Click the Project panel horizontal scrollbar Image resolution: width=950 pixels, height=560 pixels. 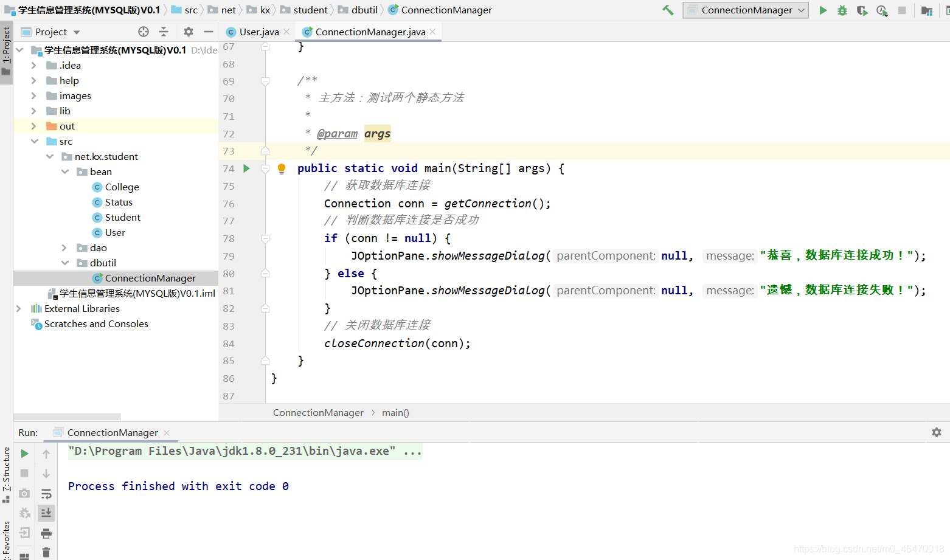67,417
